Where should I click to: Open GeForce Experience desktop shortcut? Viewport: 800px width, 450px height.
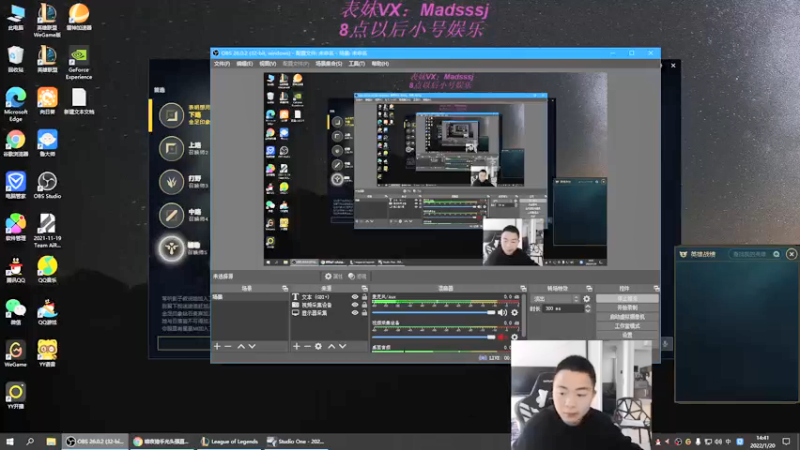tap(79, 63)
